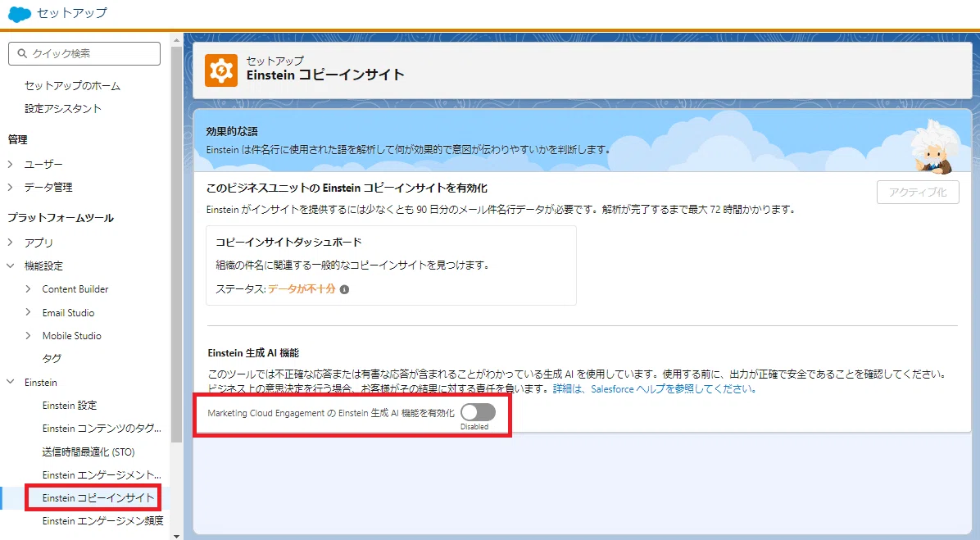The width and height of the screenshot is (980, 540).
Task: Open 設定アシスタント in sidebar
Action: [x=63, y=109]
